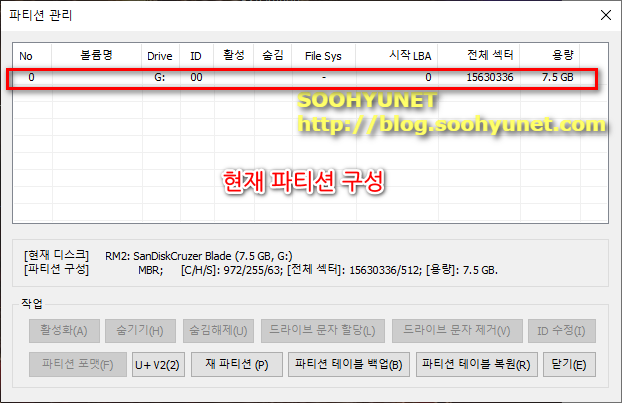
Task: Click the 닫기(E) button
Action: pyautogui.click(x=569, y=365)
